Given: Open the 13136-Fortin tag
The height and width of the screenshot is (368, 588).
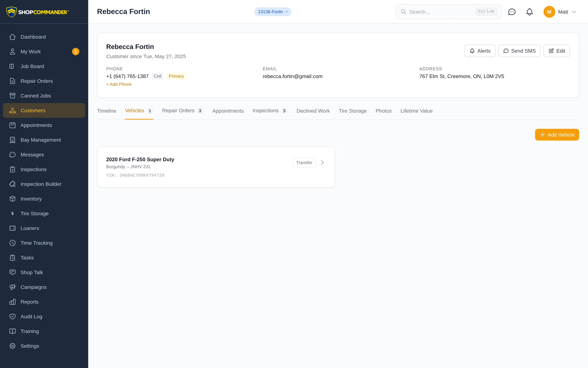Looking at the screenshot, I should pyautogui.click(x=270, y=12).
